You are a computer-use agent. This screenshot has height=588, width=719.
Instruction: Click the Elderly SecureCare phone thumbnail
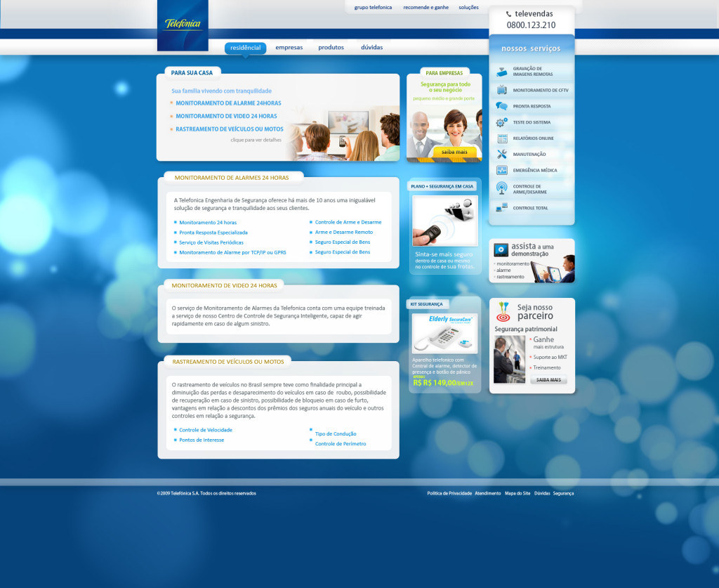click(444, 334)
